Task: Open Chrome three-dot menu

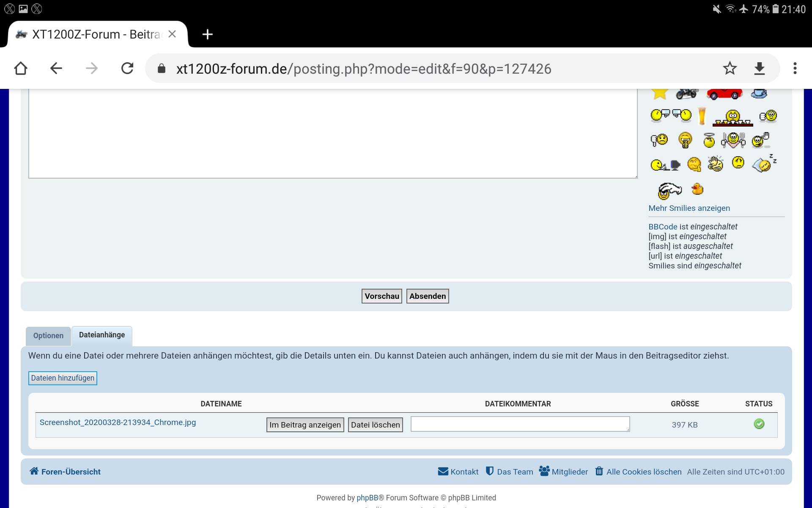Action: [795, 68]
